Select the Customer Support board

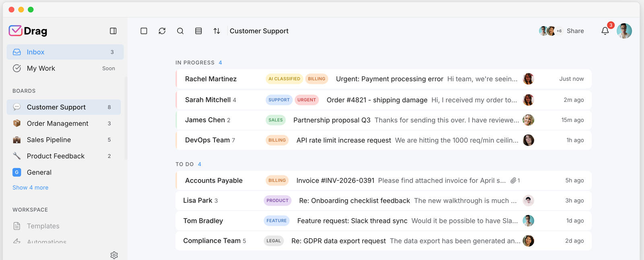(x=64, y=107)
